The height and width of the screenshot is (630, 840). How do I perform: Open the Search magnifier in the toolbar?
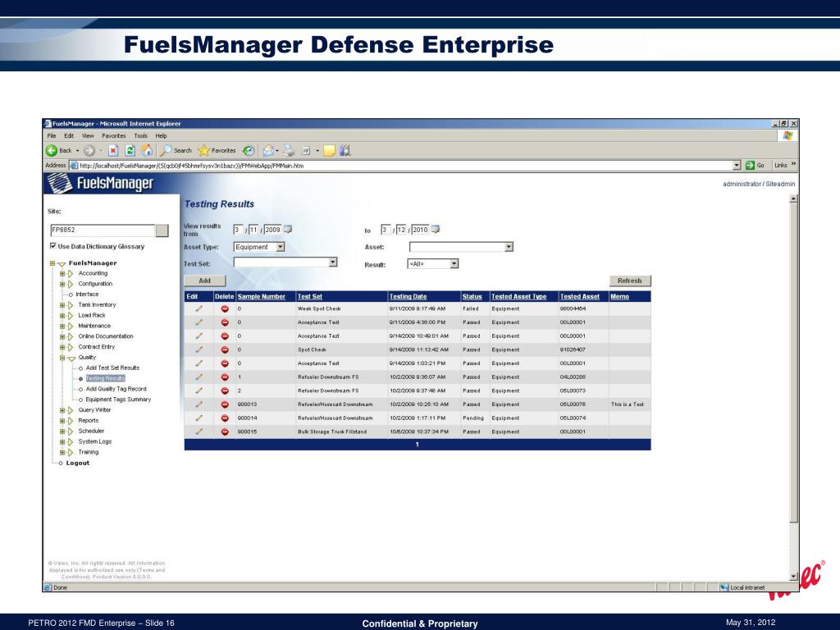[167, 151]
